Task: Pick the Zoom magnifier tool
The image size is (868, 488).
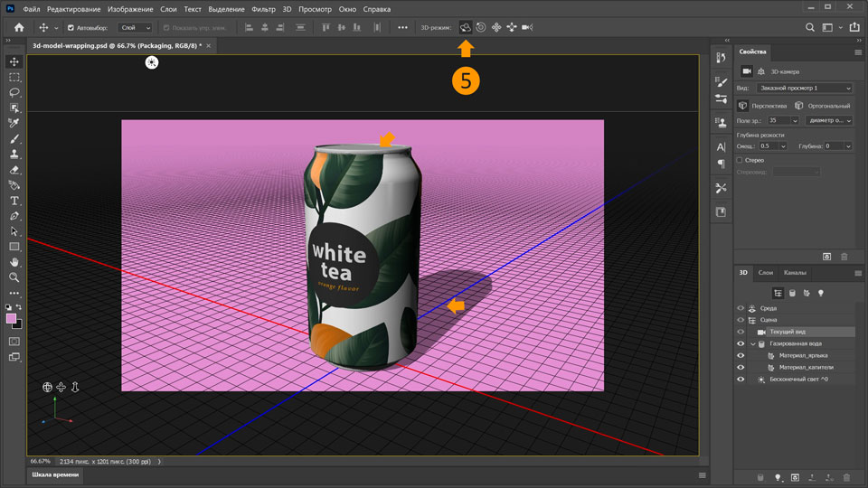Action: pyautogui.click(x=14, y=277)
